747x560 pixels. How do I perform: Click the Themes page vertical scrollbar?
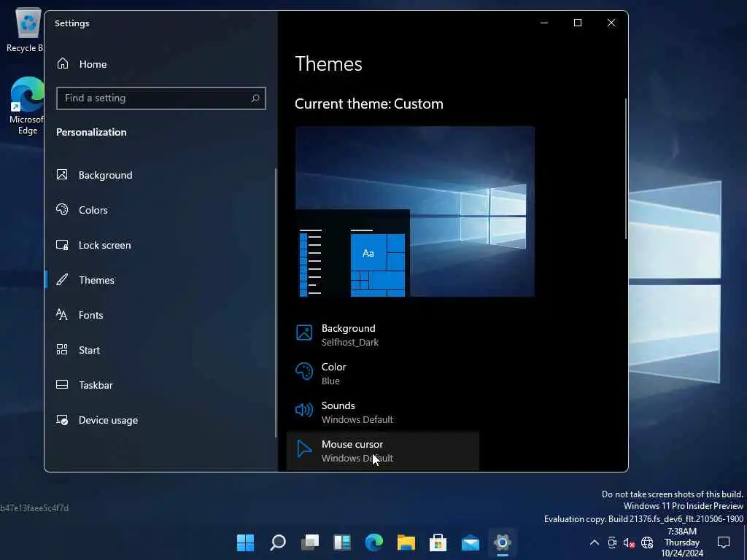625,168
